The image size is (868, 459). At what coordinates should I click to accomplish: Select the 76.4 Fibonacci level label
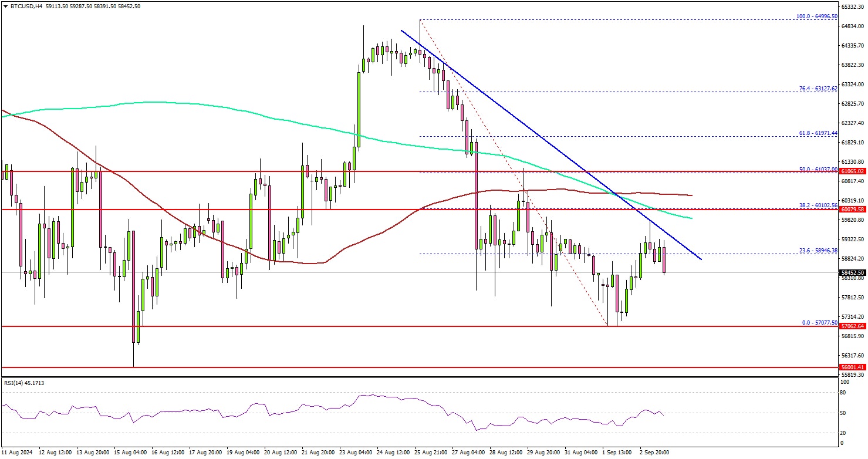[816, 89]
